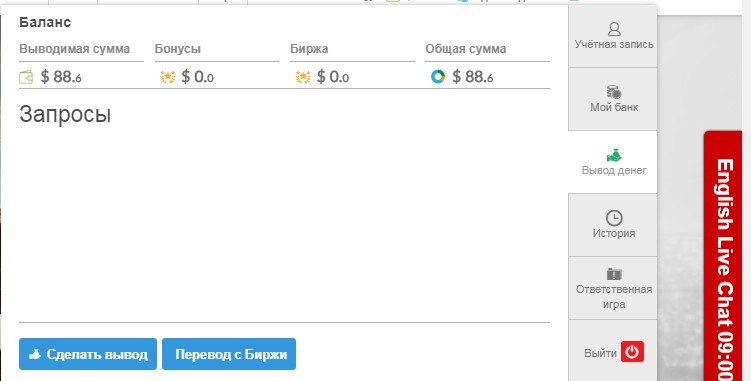Select the Ответственная игра tab label
This screenshot has width=751, height=381.
(x=614, y=297)
